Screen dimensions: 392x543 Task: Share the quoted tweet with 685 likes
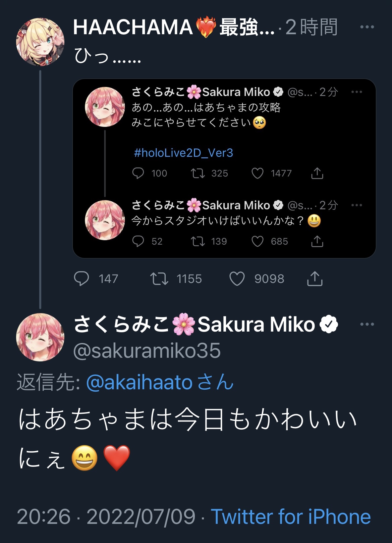point(317,241)
